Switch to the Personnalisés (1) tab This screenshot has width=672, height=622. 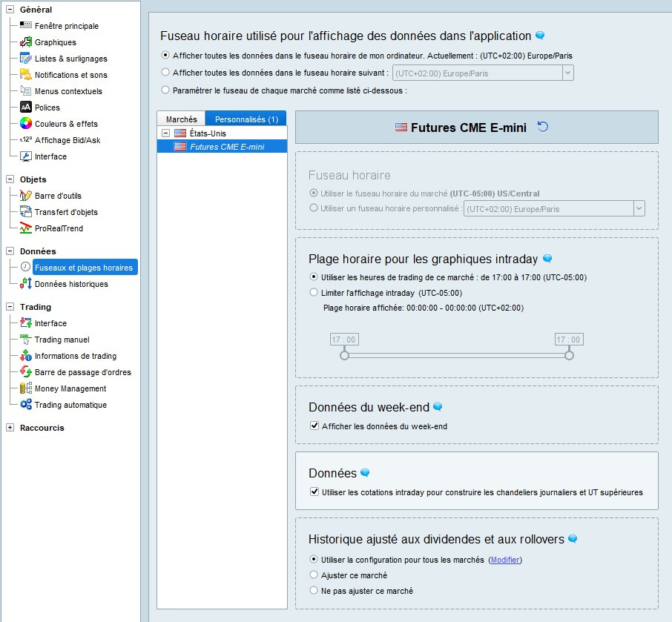[x=246, y=119]
